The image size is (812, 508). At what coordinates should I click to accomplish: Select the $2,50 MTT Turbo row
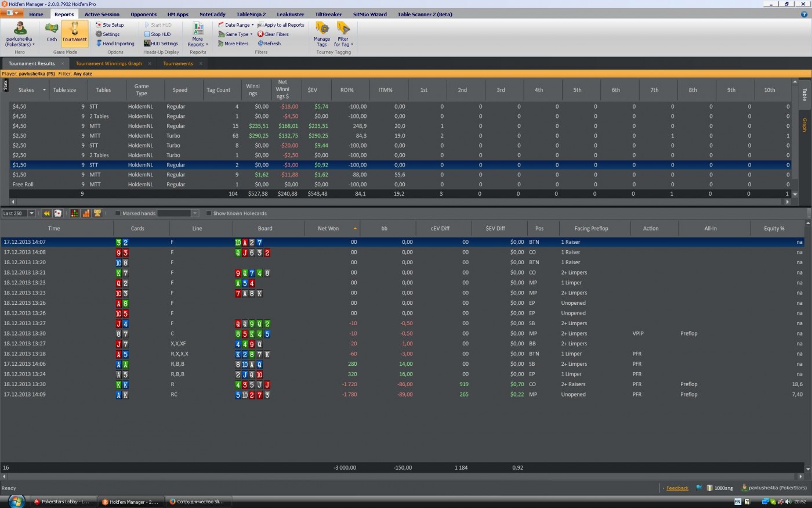[400, 136]
